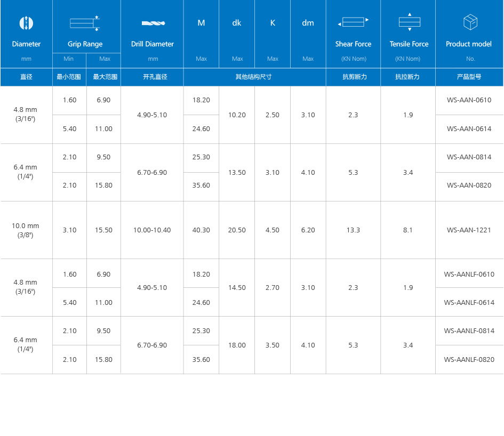Click the drill bit icon
Screen dimensions: 504x436
coord(153,23)
